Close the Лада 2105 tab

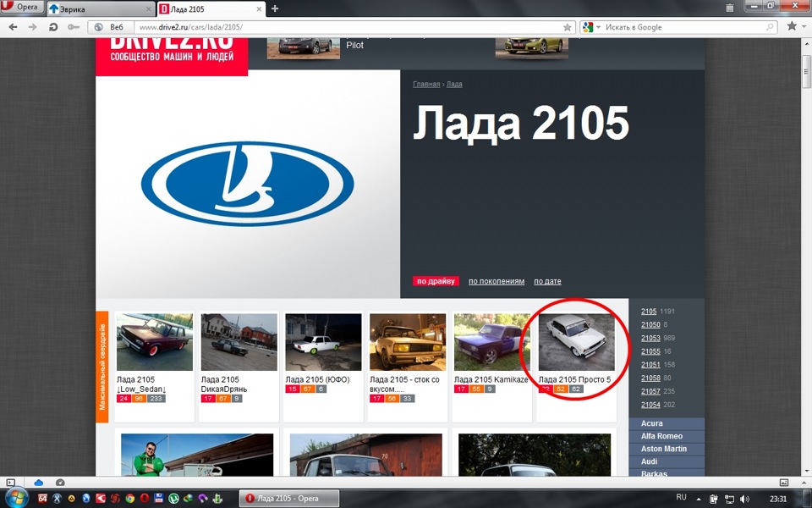pyautogui.click(x=260, y=8)
